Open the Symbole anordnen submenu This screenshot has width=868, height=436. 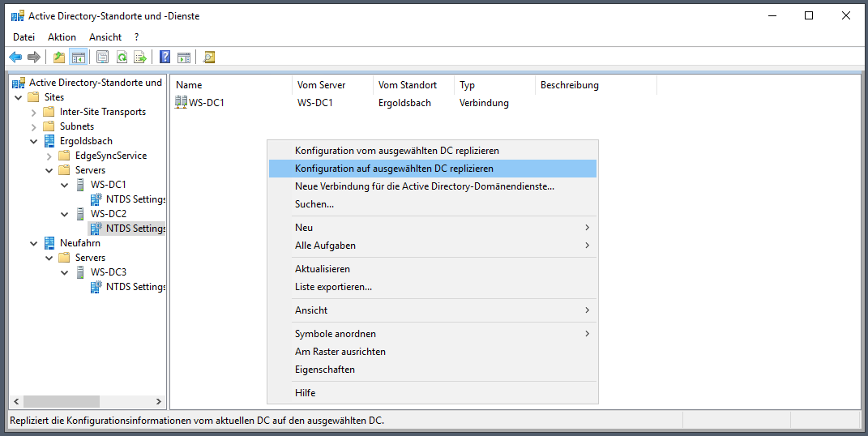tap(432, 334)
